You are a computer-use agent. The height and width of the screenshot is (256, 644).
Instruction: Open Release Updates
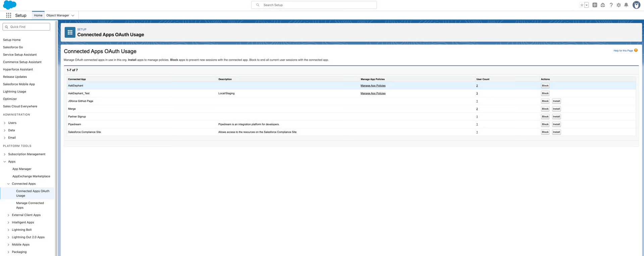pyautogui.click(x=15, y=77)
